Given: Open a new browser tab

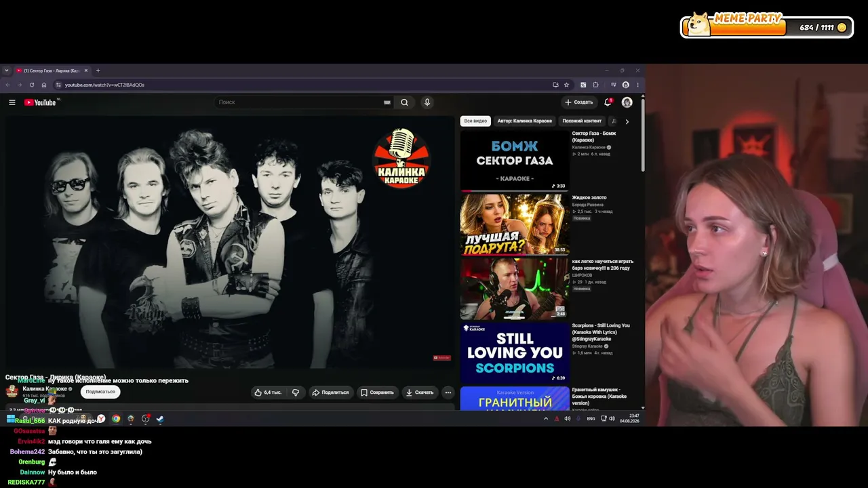Looking at the screenshot, I should [98, 70].
